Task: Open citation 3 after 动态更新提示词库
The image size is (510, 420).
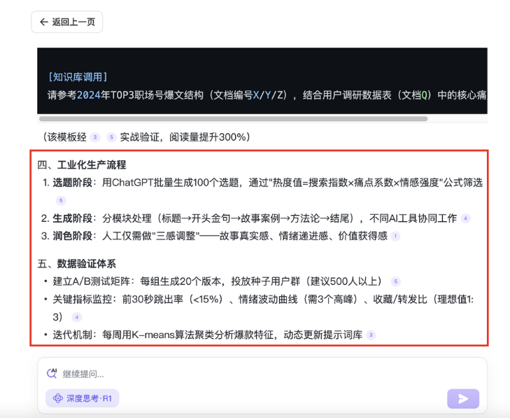Action: click(x=371, y=335)
